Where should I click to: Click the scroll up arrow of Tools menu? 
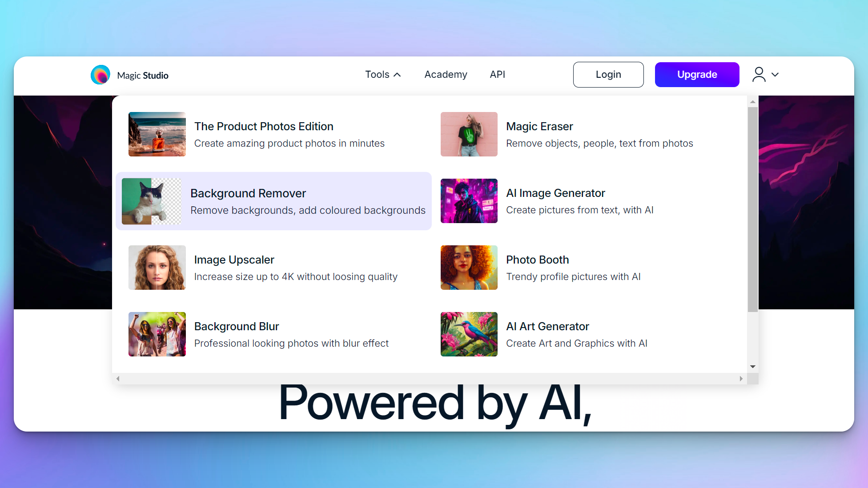pyautogui.click(x=752, y=102)
